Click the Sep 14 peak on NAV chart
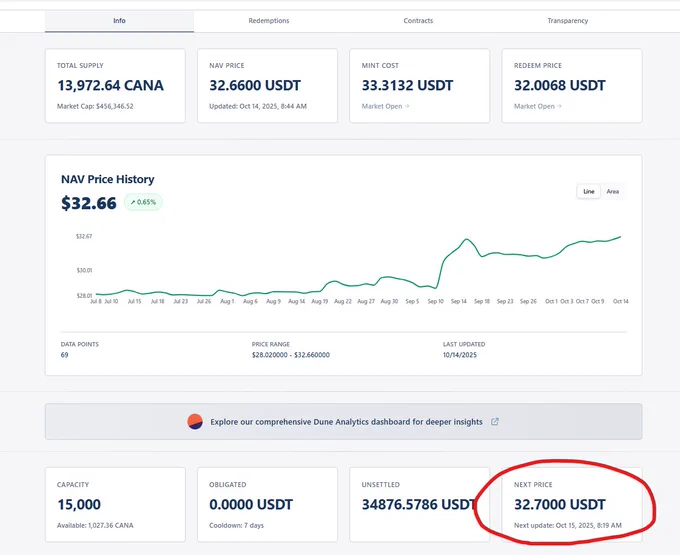Image resolution: width=680 pixels, height=555 pixels. coord(467,239)
